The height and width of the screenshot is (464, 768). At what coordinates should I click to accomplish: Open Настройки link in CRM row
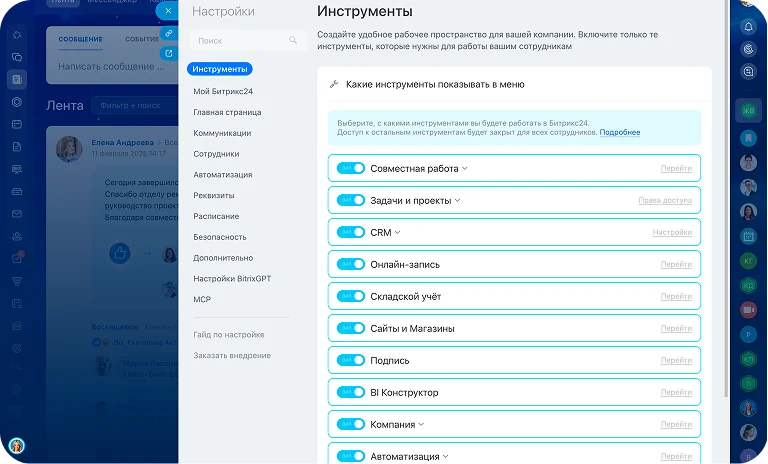(x=672, y=232)
